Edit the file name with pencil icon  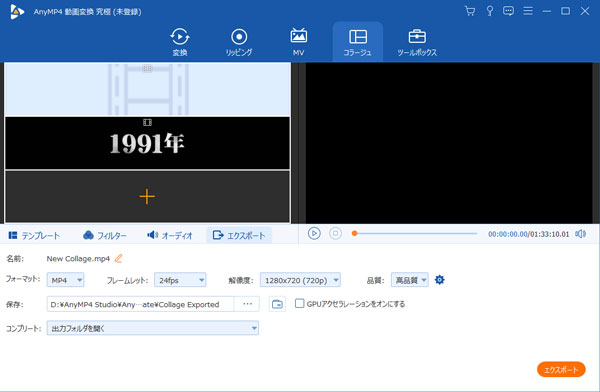click(119, 258)
